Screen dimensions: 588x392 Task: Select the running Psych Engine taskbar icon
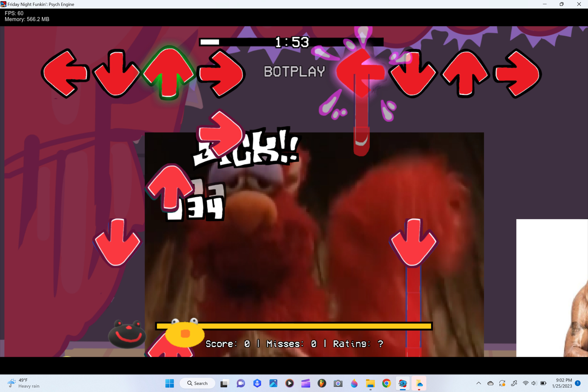403,383
